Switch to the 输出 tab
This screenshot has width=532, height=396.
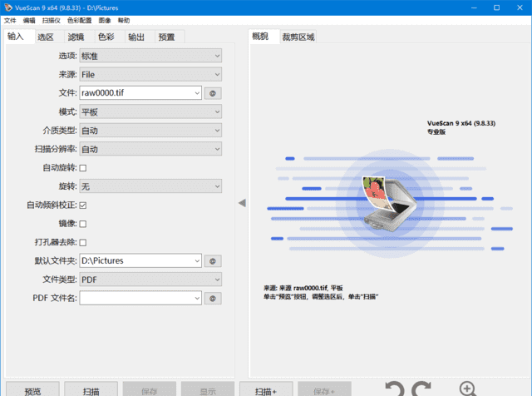point(140,37)
